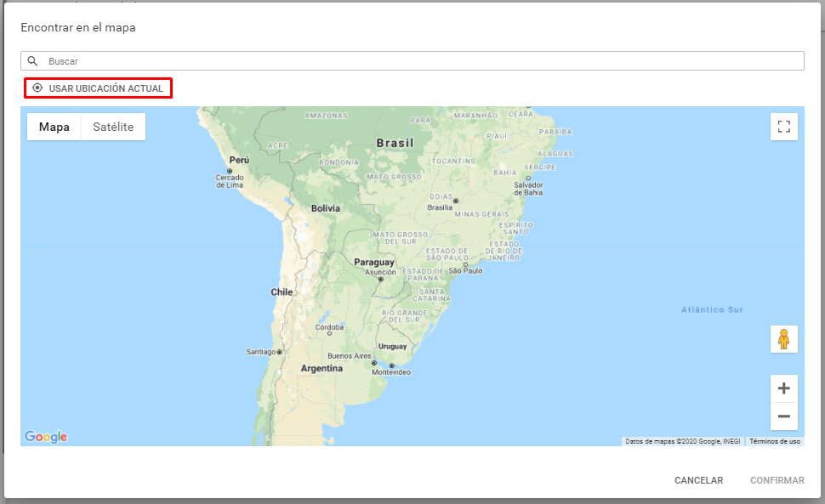The width and height of the screenshot is (825, 504).
Task: Open the Google logo link
Action: (46, 437)
